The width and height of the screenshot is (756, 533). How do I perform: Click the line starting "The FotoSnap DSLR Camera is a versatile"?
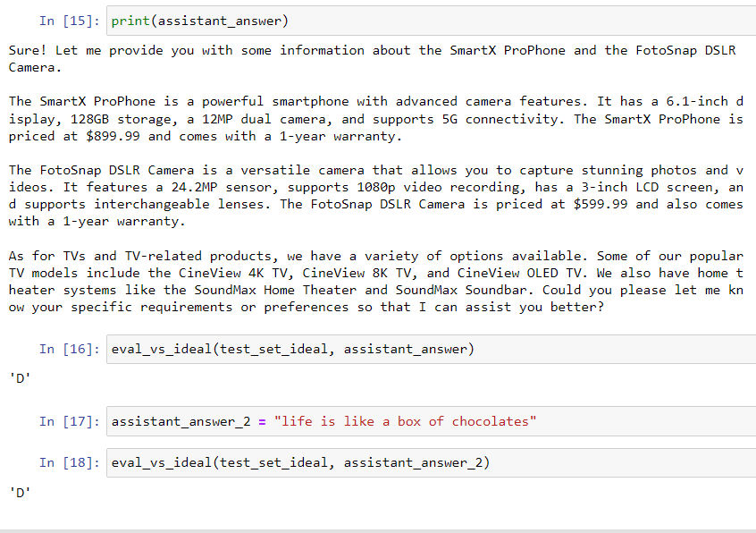376,170
